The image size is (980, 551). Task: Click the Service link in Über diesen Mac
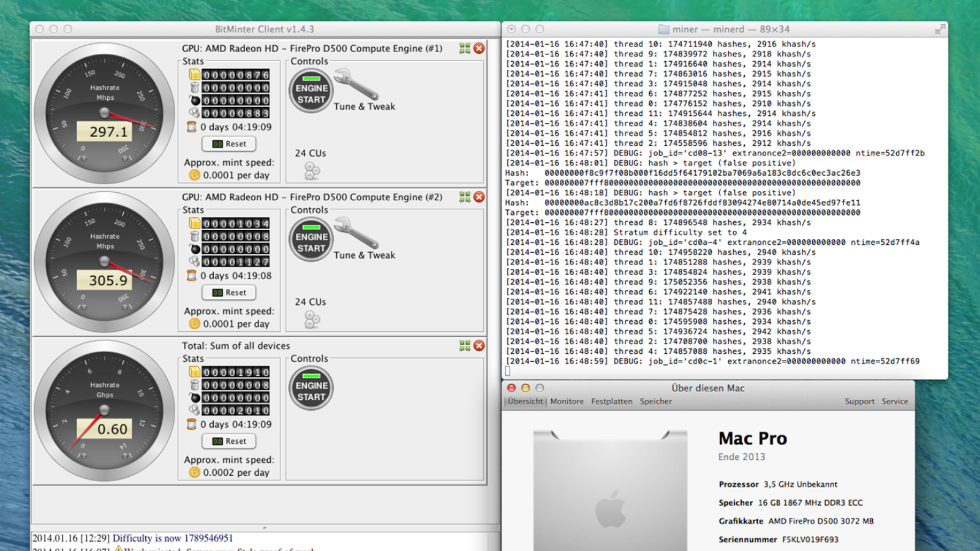click(x=895, y=402)
